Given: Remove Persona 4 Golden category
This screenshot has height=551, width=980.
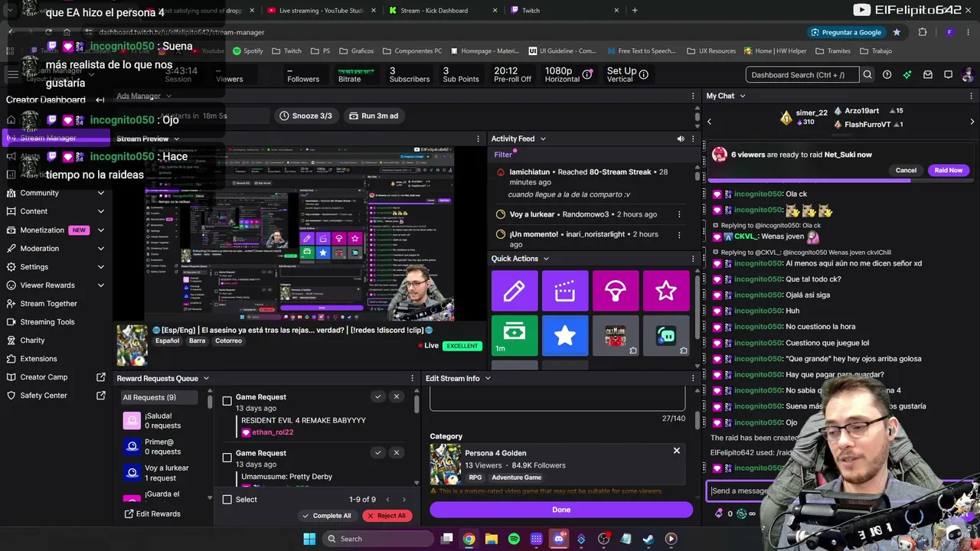Looking at the screenshot, I should (677, 451).
